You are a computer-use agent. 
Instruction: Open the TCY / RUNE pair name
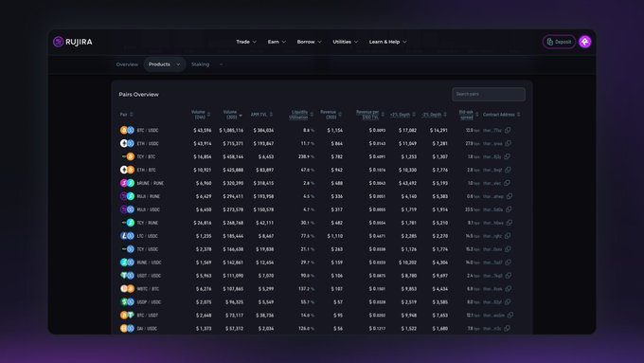148,223
